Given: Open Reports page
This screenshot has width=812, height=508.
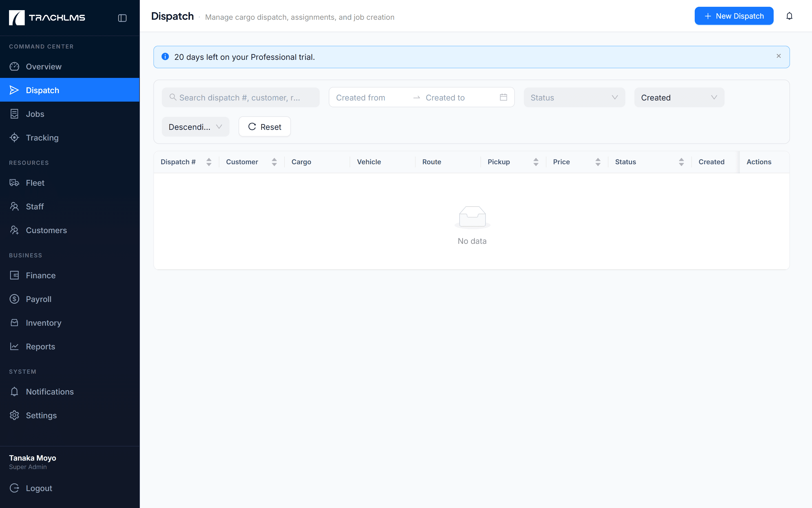Looking at the screenshot, I should [70, 346].
